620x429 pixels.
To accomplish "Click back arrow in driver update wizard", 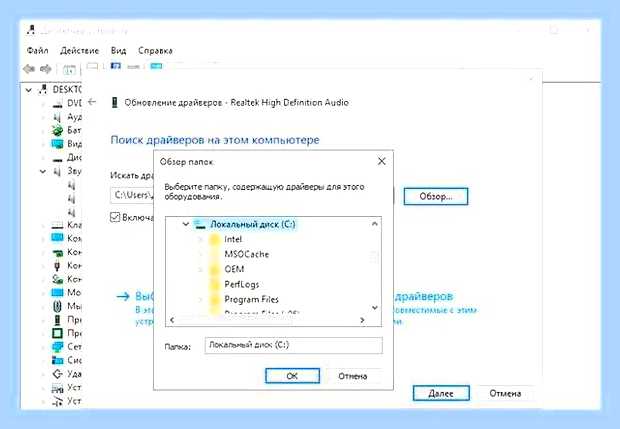I will (92, 102).
